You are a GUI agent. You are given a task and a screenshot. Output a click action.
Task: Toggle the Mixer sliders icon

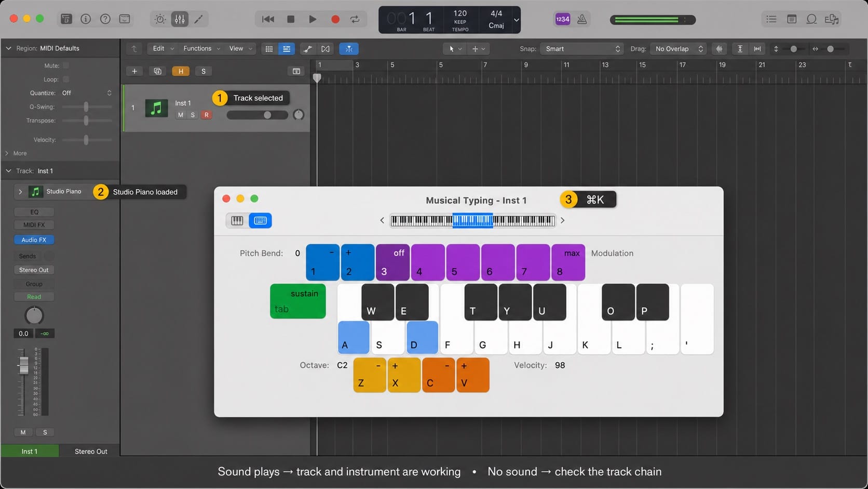pos(180,19)
